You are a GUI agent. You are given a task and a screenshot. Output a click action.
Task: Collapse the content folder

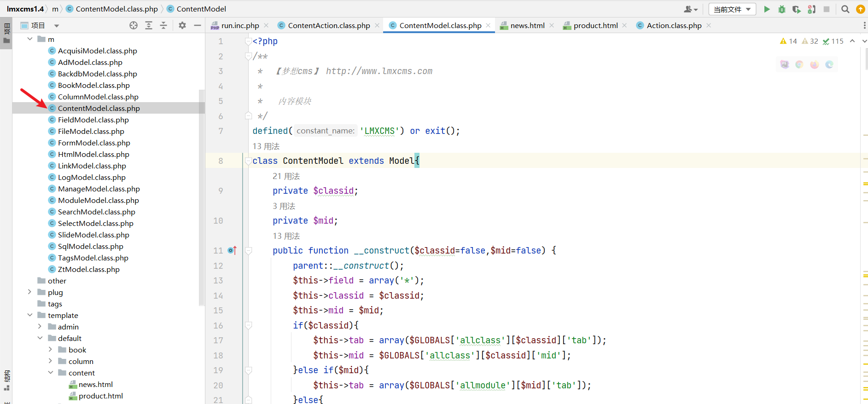pos(50,373)
